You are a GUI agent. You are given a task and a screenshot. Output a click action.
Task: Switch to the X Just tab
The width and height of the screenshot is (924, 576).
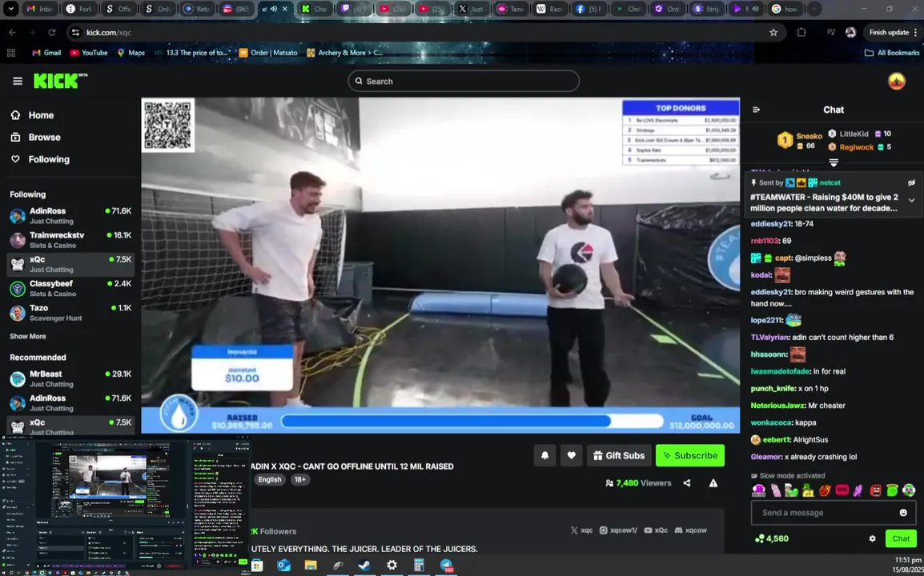tap(470, 9)
